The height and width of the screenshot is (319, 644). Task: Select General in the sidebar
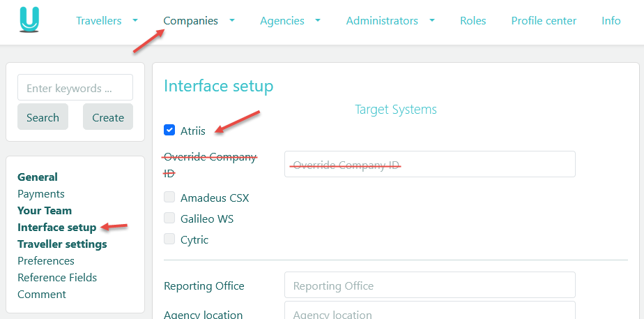tap(38, 177)
